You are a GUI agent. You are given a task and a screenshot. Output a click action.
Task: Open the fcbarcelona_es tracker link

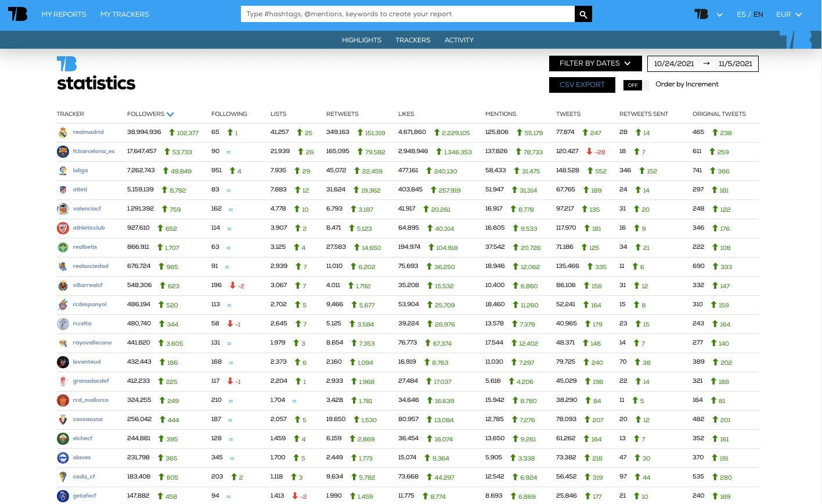click(93, 151)
